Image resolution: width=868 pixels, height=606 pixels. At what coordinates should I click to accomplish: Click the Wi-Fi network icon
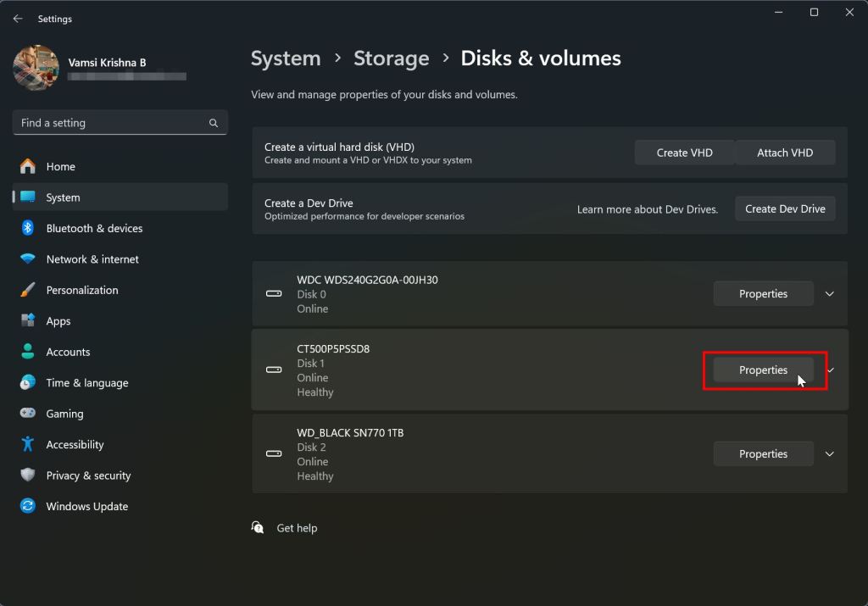(28, 259)
